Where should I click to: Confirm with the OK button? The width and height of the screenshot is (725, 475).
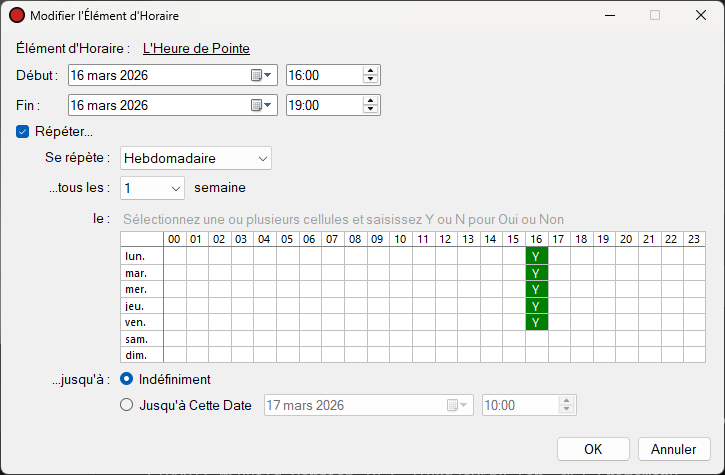(x=593, y=449)
